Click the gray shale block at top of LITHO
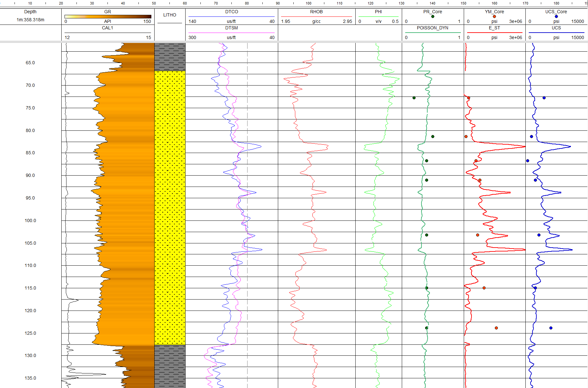The width and height of the screenshot is (588, 388). 170,57
